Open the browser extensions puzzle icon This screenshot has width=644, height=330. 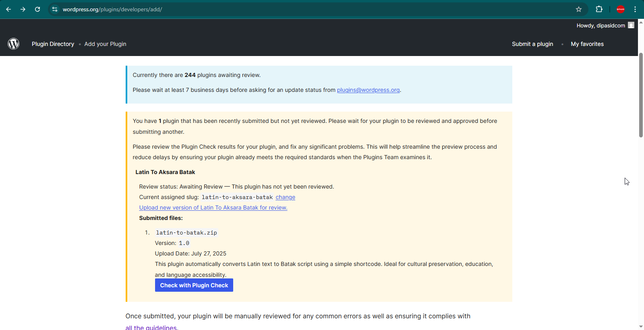click(599, 9)
